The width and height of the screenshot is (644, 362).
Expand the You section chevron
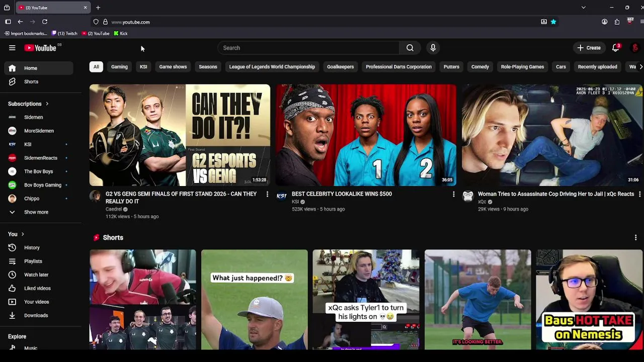pyautogui.click(x=23, y=234)
